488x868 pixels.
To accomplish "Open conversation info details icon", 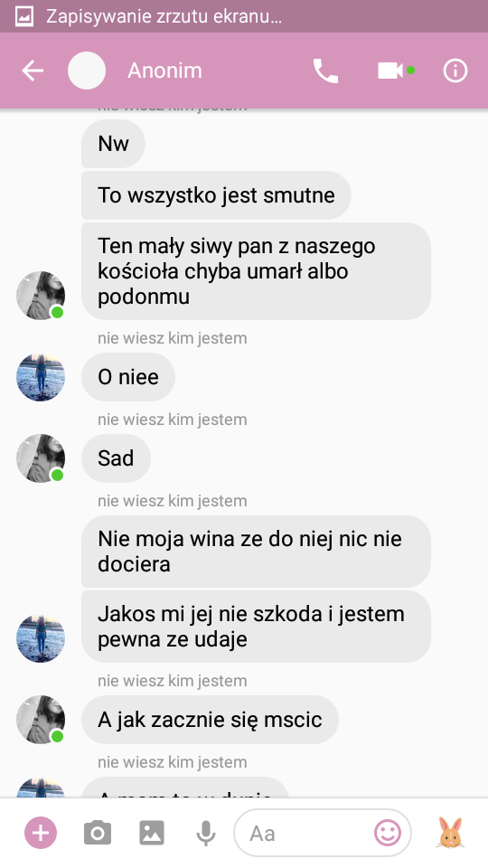I will pos(455,71).
